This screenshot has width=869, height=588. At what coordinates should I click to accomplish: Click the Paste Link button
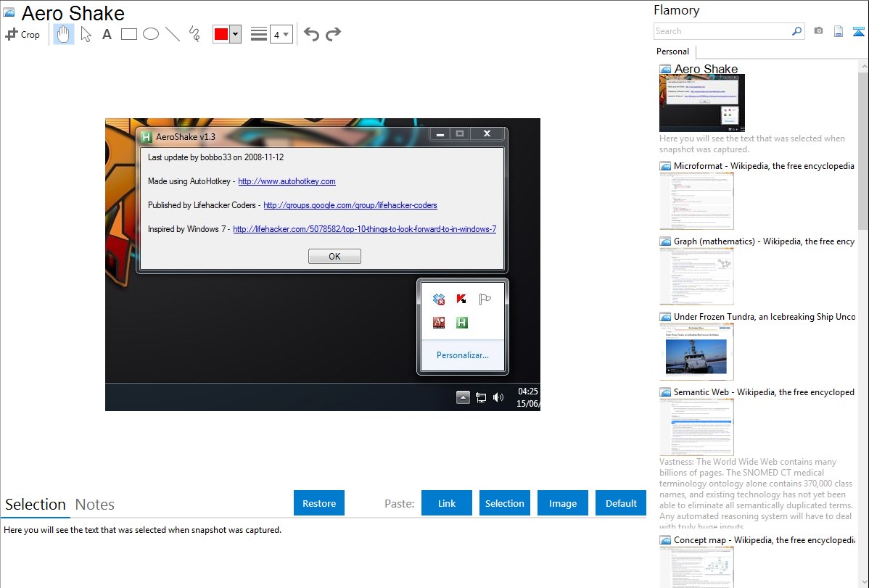pos(447,503)
